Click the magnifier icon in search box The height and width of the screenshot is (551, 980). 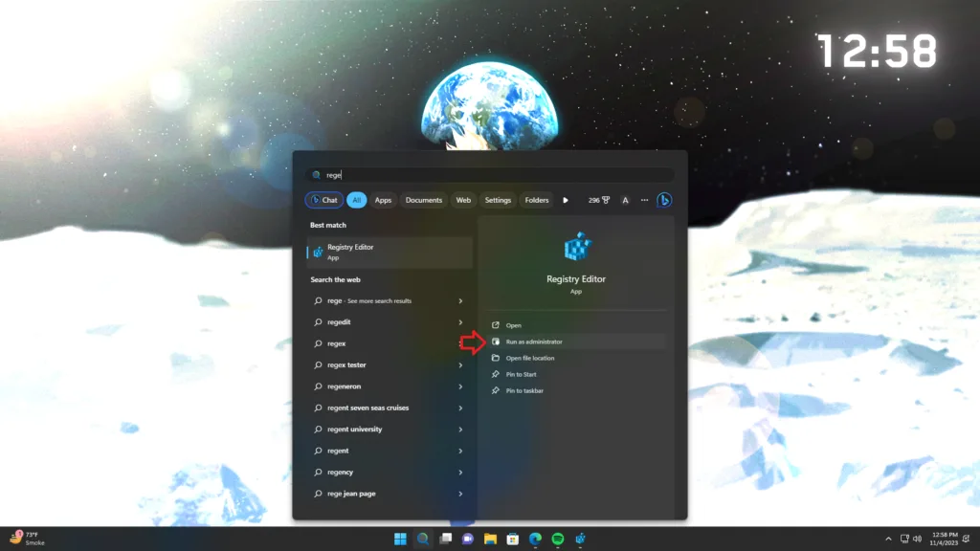coord(316,175)
